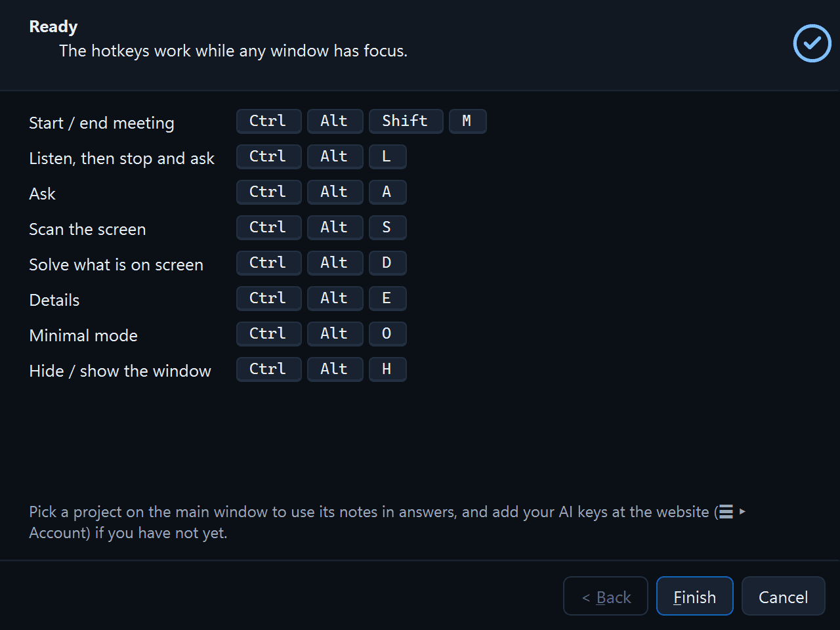This screenshot has height=630, width=840.
Task: Select the A key for Ask hotkey
Action: point(387,192)
